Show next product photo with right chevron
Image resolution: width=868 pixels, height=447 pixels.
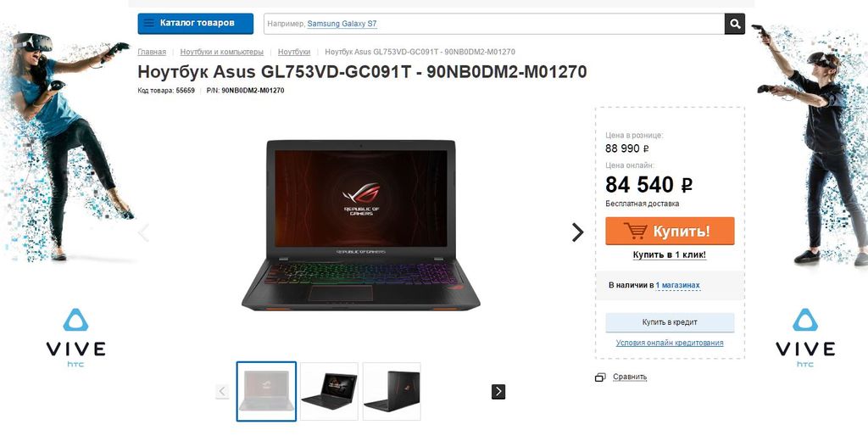coord(577,232)
